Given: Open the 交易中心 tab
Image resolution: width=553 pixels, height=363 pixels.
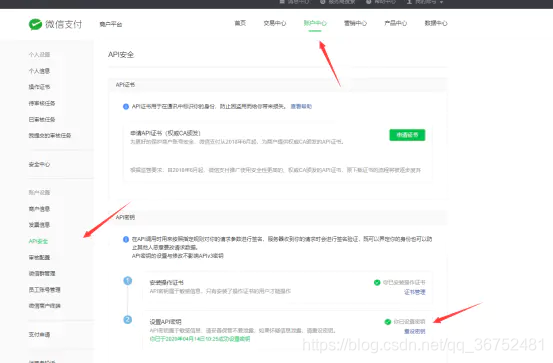Looking at the screenshot, I should pos(275,23).
